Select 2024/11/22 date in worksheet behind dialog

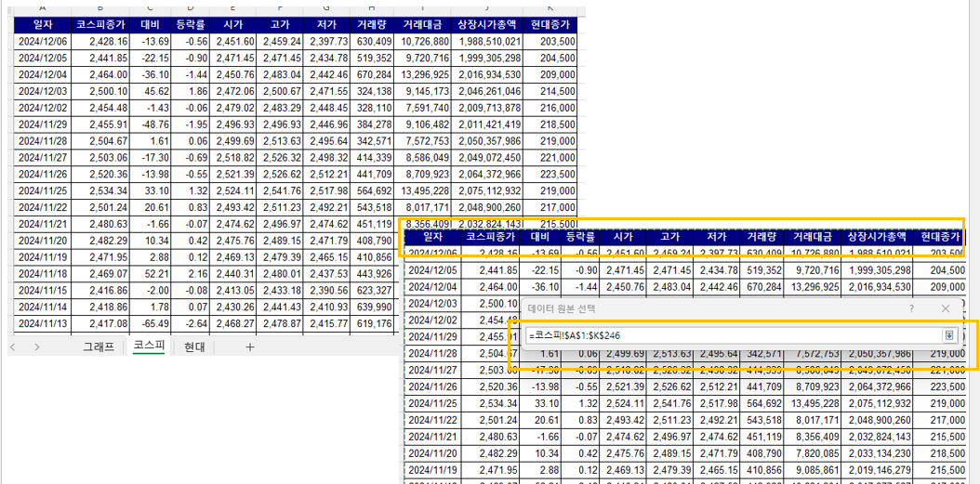pos(434,422)
